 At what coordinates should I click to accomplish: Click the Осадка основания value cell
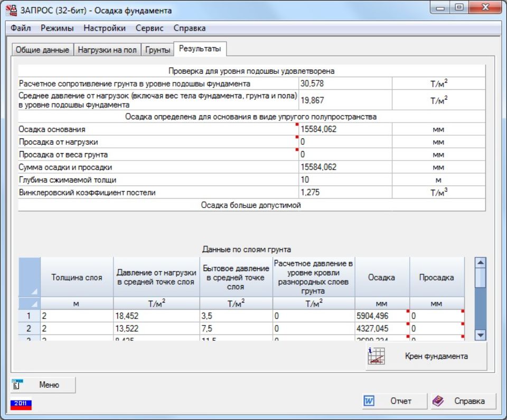[x=345, y=129]
